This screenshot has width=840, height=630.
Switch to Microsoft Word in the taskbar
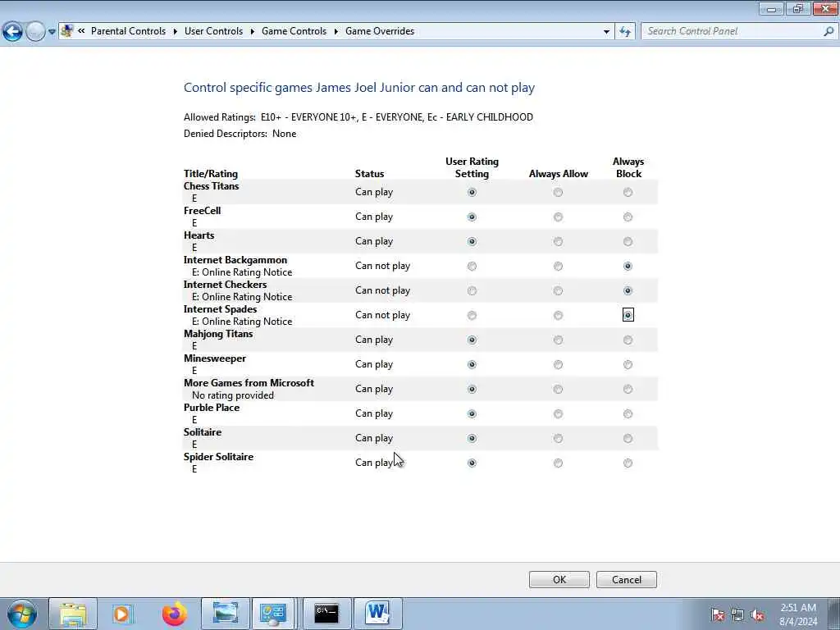(377, 614)
